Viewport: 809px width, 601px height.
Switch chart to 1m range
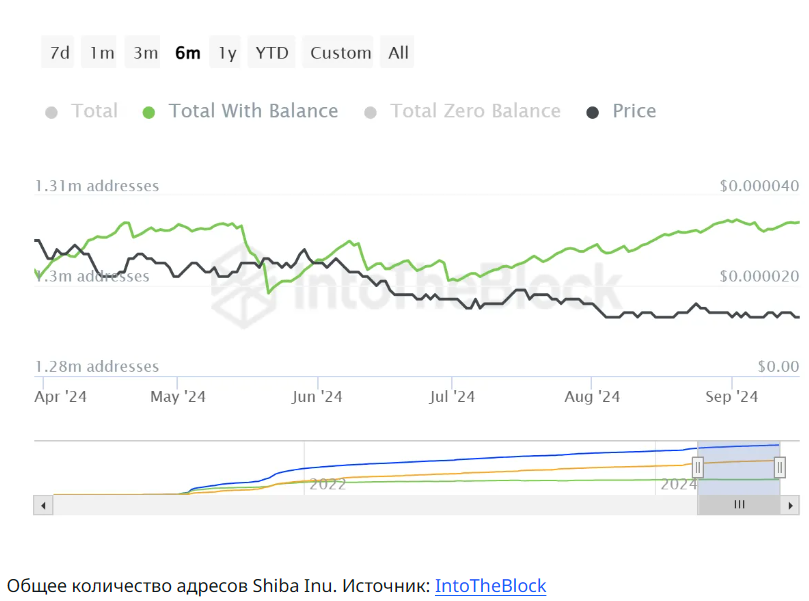tap(102, 53)
